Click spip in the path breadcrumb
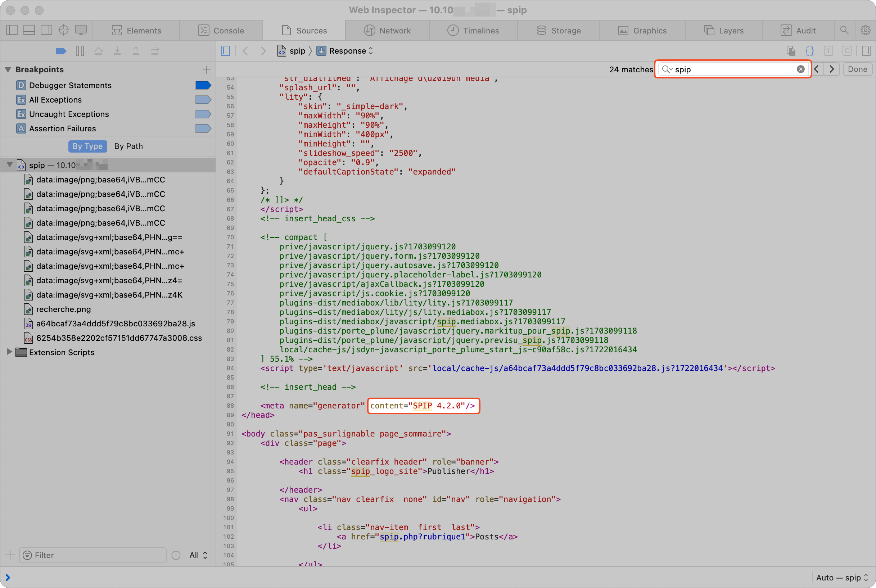The image size is (876, 588). 292,51
